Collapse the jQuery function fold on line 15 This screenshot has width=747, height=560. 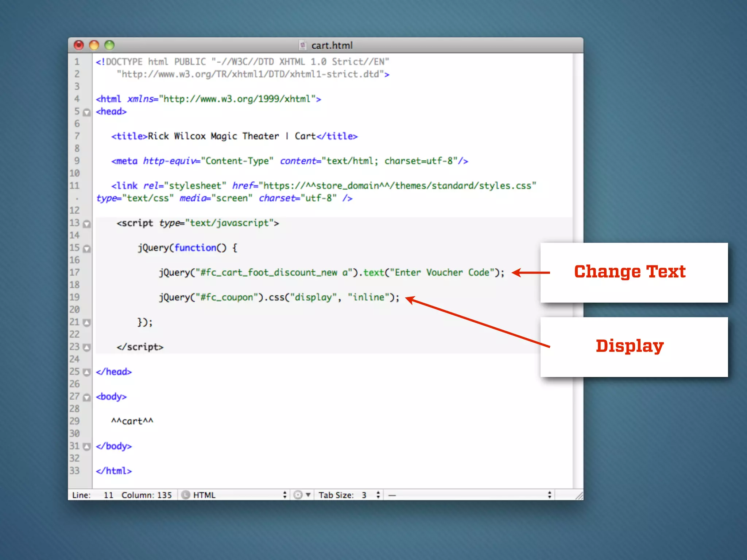tap(86, 249)
